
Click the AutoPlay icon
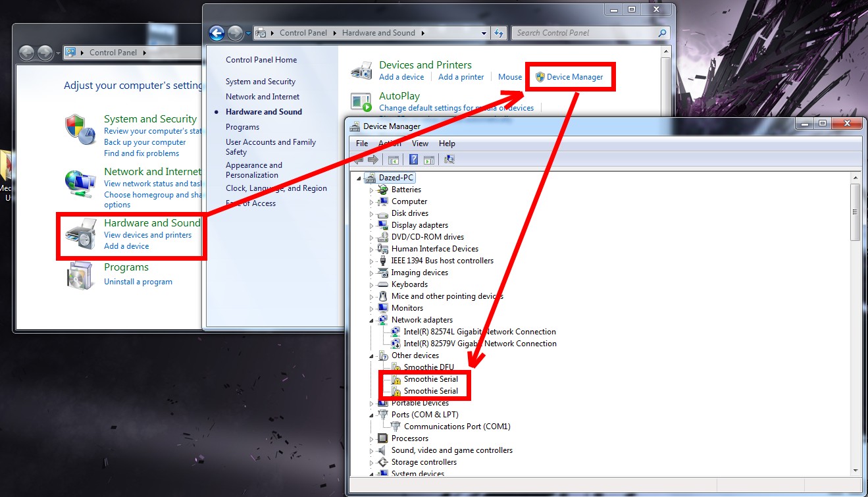tap(361, 101)
